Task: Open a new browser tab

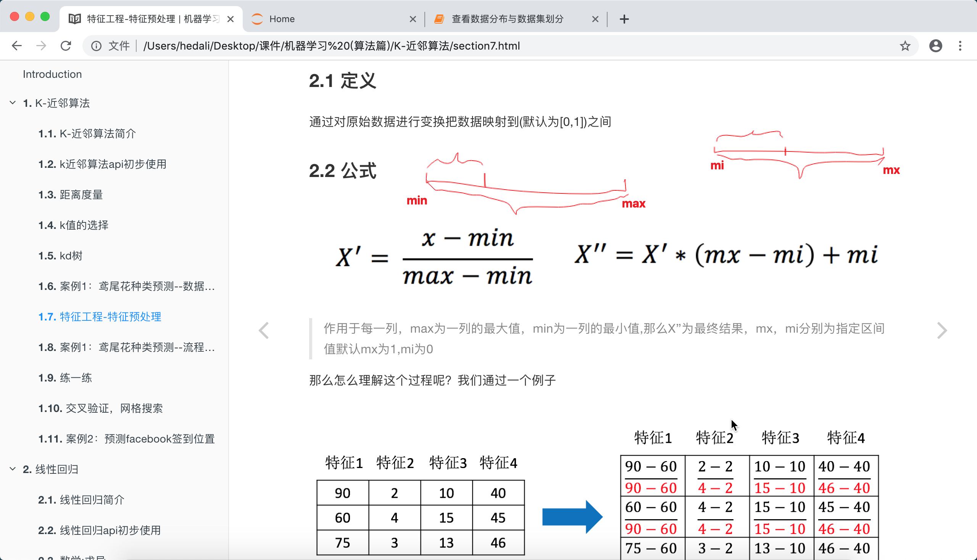Action: point(624,19)
